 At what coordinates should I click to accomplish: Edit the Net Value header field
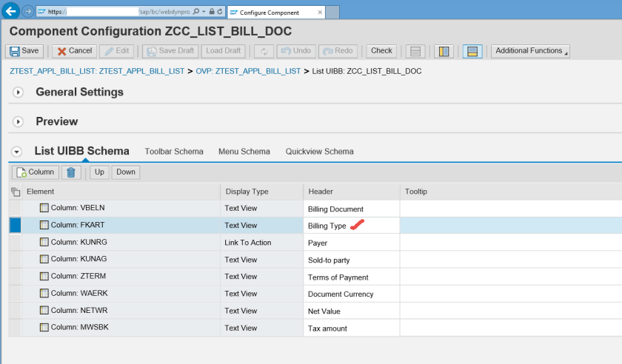click(352, 311)
